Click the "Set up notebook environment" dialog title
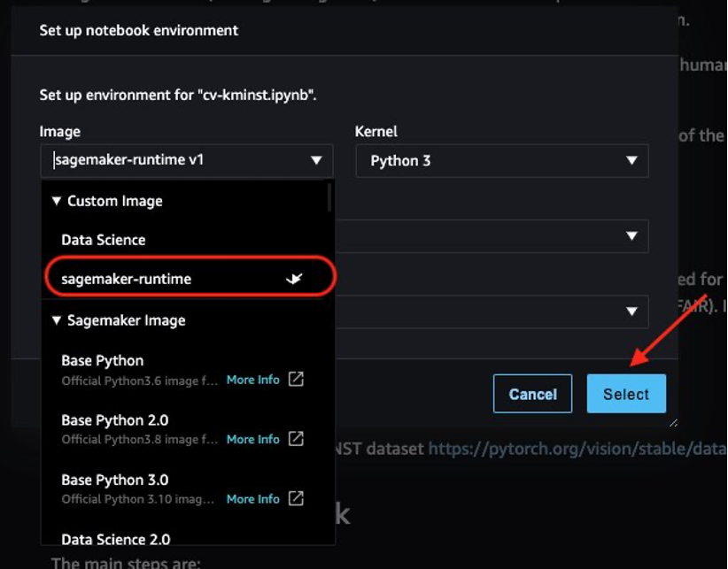This screenshot has height=569, width=728. (x=139, y=31)
